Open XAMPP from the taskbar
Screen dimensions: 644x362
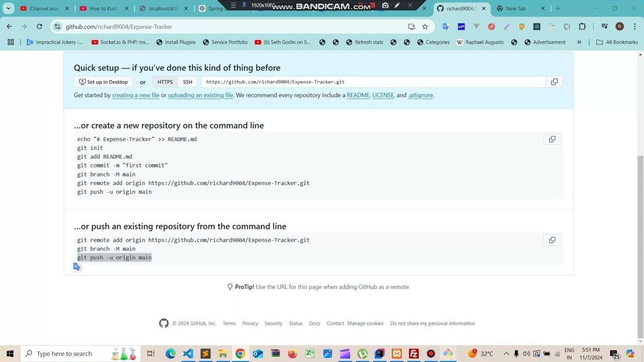[x=396, y=353]
